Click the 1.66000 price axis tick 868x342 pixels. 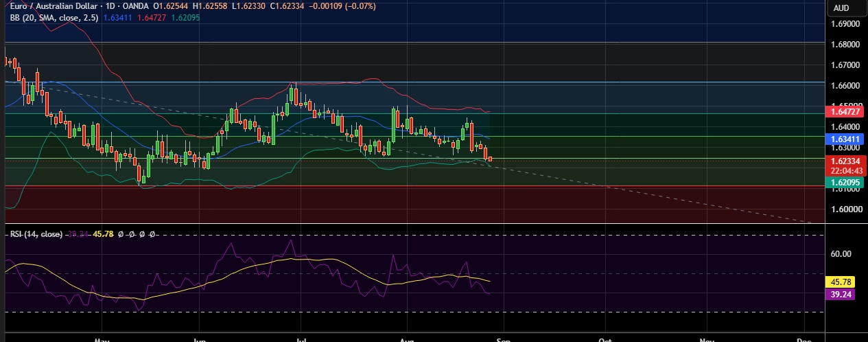(845, 86)
